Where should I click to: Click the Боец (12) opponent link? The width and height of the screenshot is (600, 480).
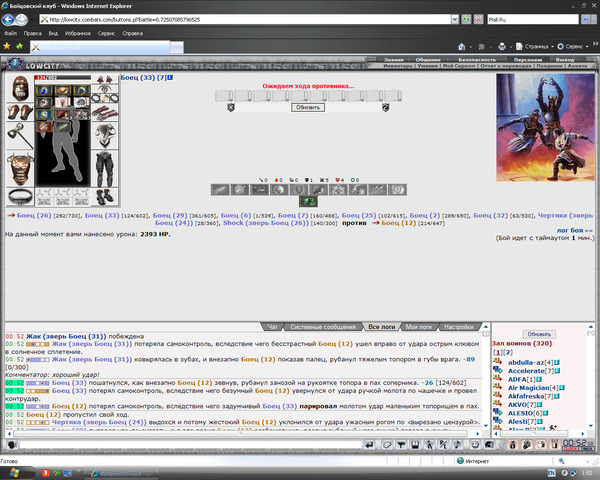398,223
